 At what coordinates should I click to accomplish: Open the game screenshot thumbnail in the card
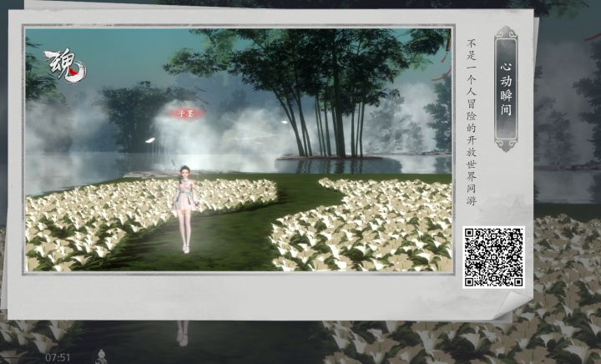coord(239,149)
